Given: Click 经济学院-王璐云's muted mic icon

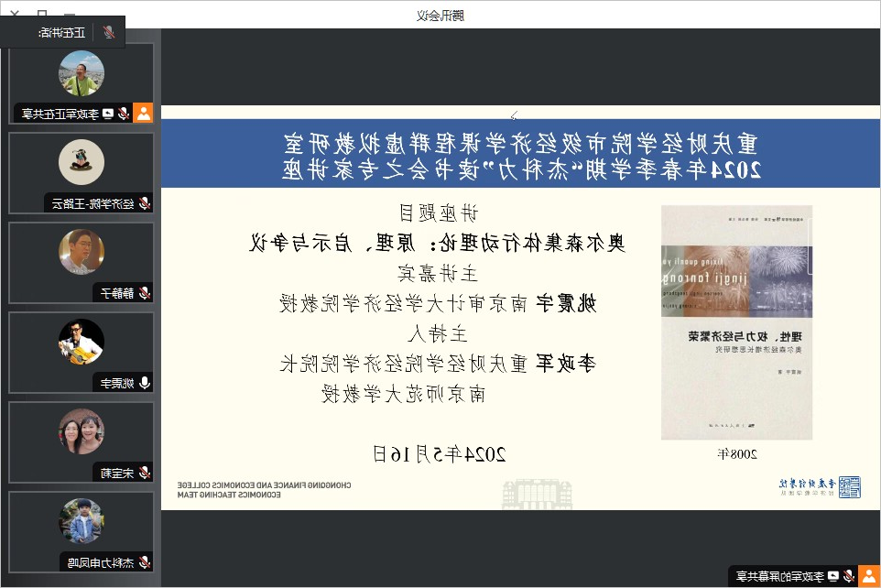Looking at the screenshot, I should click(144, 204).
